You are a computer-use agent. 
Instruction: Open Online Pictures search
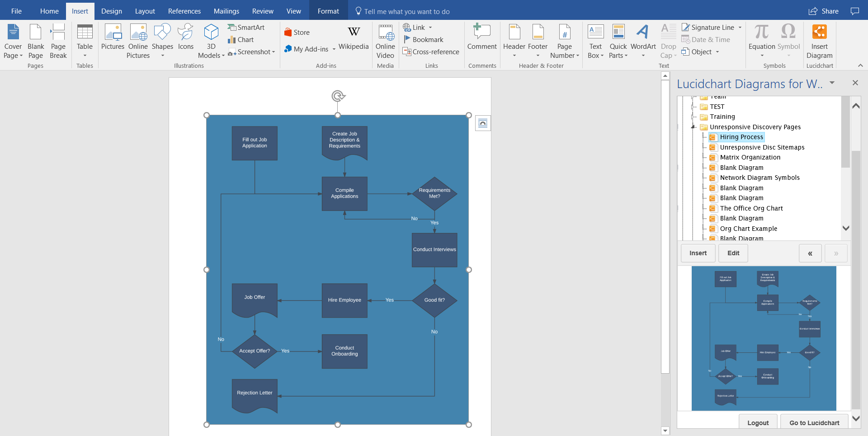(x=138, y=42)
